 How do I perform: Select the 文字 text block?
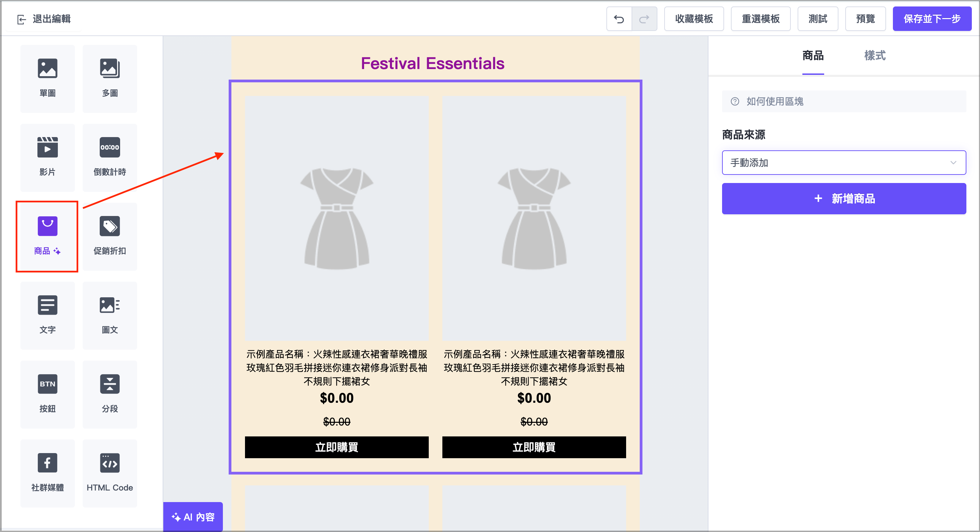pyautogui.click(x=48, y=315)
